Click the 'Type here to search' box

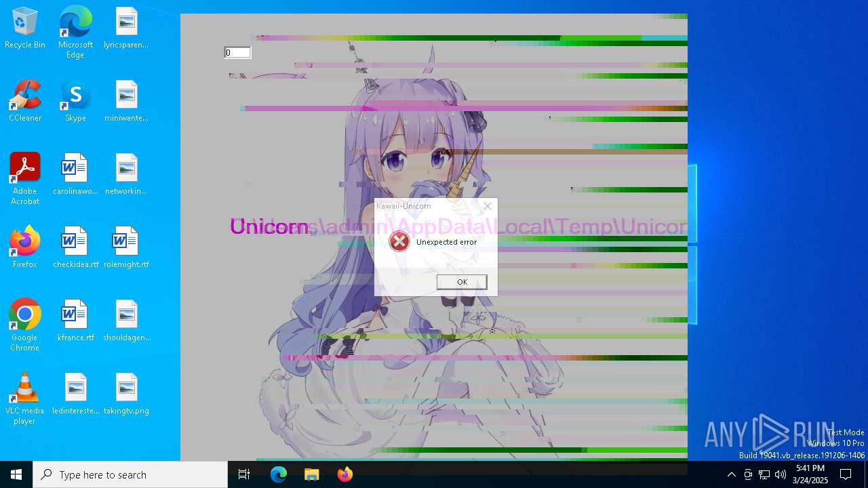(130, 474)
